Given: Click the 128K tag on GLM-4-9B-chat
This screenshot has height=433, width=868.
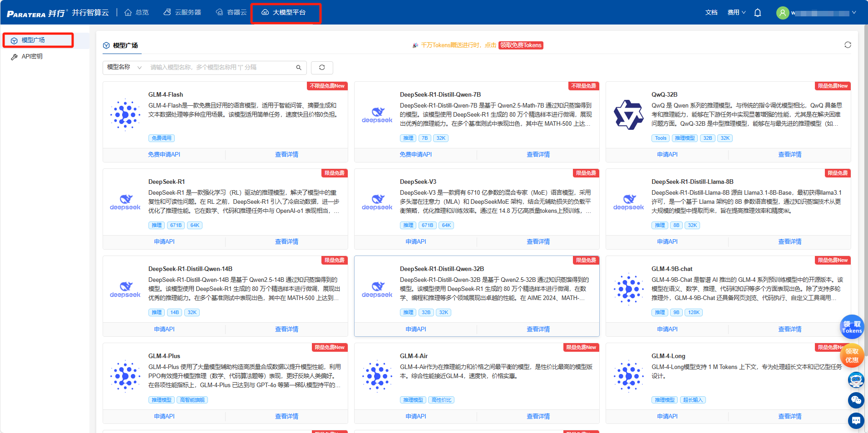Looking at the screenshot, I should pyautogui.click(x=694, y=312).
